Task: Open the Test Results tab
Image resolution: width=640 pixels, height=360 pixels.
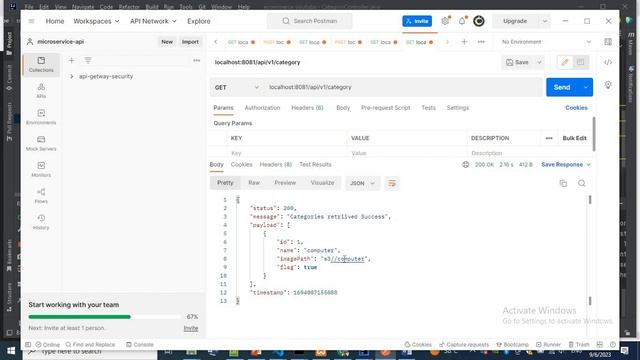Action: coord(316,164)
